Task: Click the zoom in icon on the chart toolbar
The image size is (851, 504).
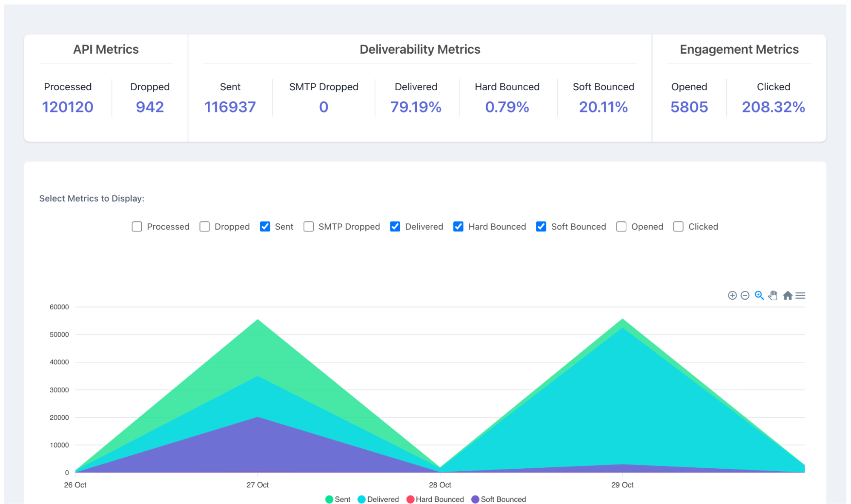Action: coord(732,295)
